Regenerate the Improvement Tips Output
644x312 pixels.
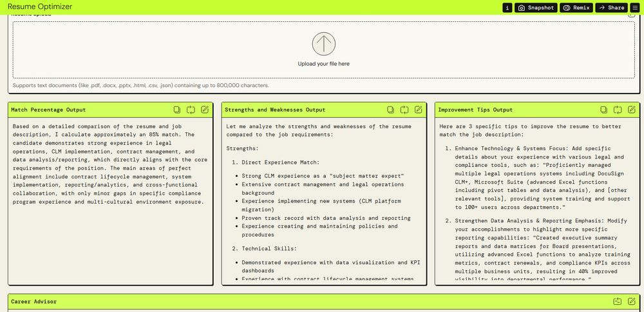point(618,110)
